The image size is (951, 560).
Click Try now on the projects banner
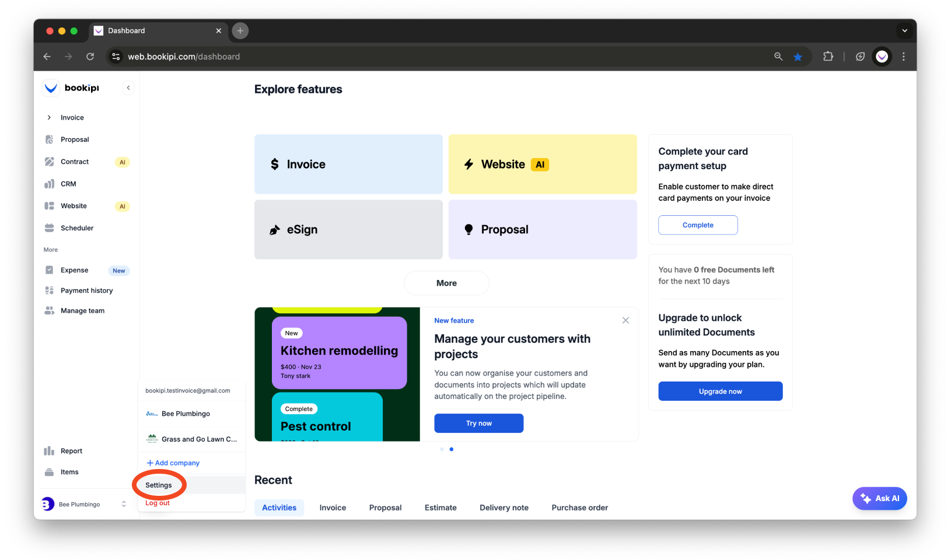point(478,423)
